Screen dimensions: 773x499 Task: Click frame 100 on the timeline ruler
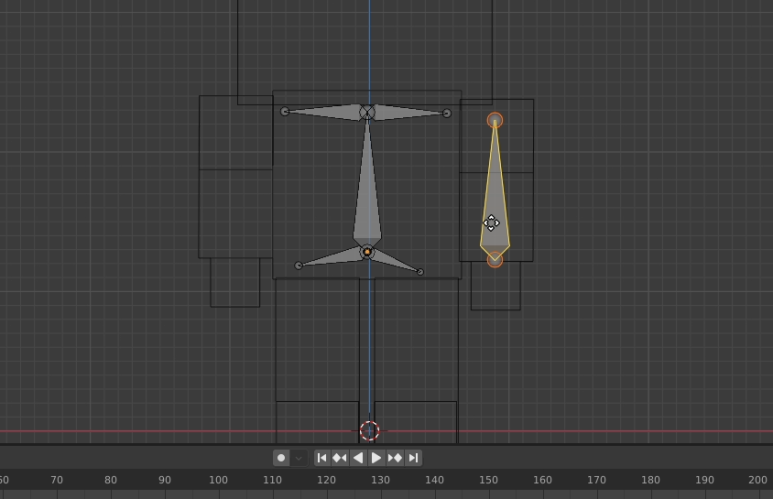tap(218, 480)
